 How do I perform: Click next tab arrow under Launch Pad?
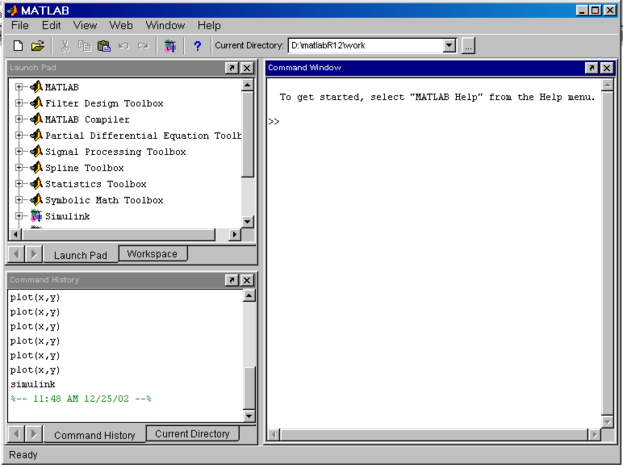click(x=34, y=254)
